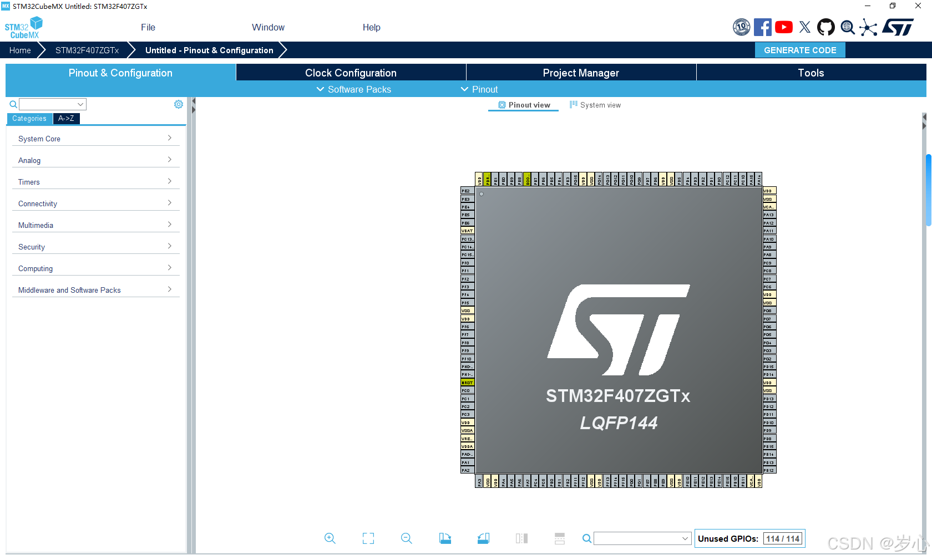Open the ST 10 years anniversary badge
Screen dimensions: 932x560
741,27
